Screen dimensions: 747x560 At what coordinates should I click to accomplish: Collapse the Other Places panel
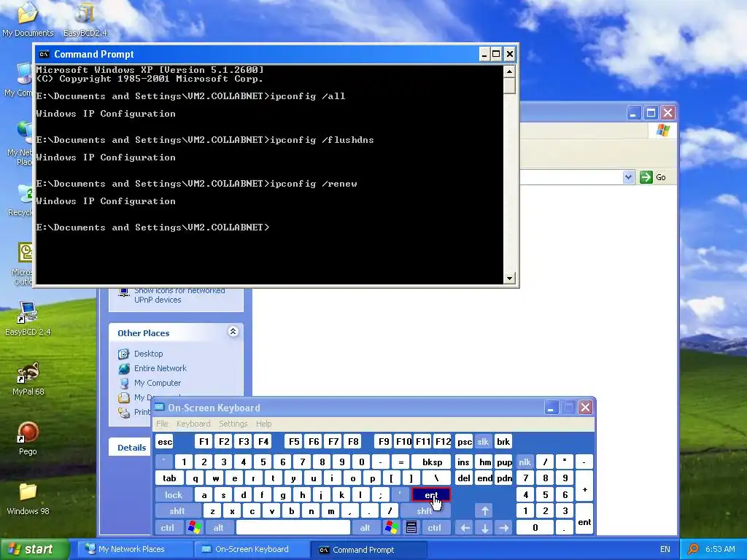(x=233, y=332)
